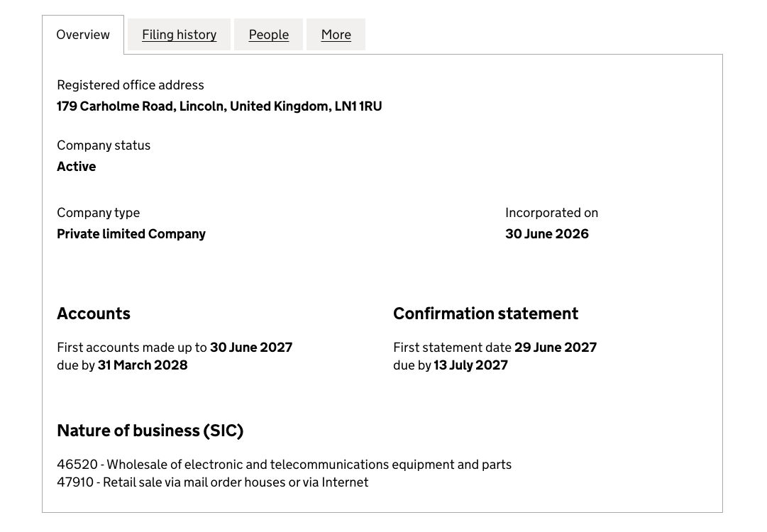Select the 'Private limited Company' value
The width and height of the screenshot is (767, 532).
click(x=131, y=234)
